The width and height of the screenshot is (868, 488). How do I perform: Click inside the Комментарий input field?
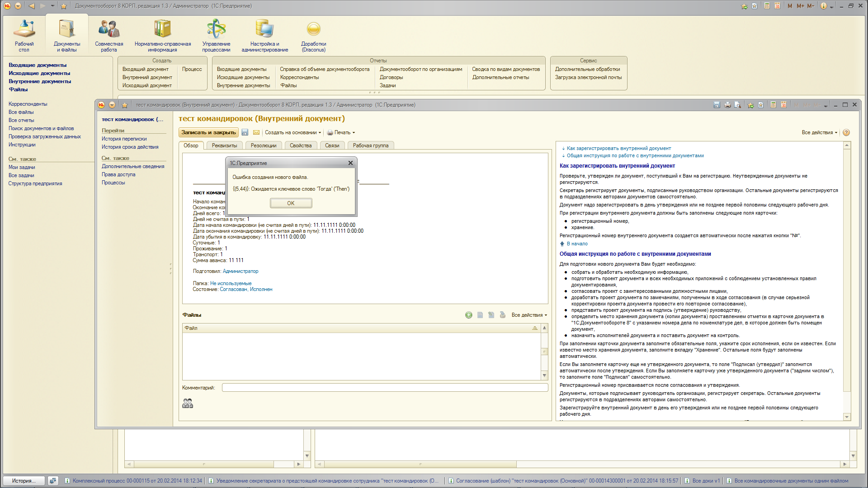[384, 388]
